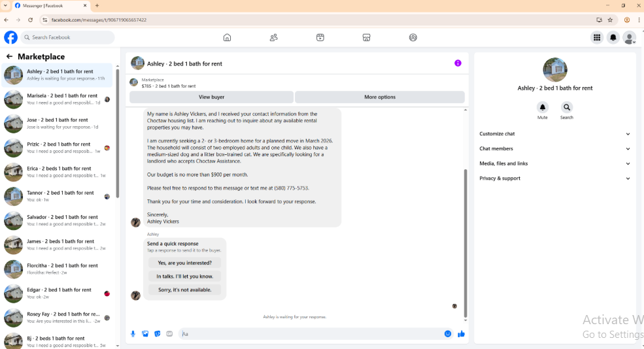Viewport: 644px width, 349px height.
Task: Open Bj 2 beds conversation
Action: click(57, 341)
